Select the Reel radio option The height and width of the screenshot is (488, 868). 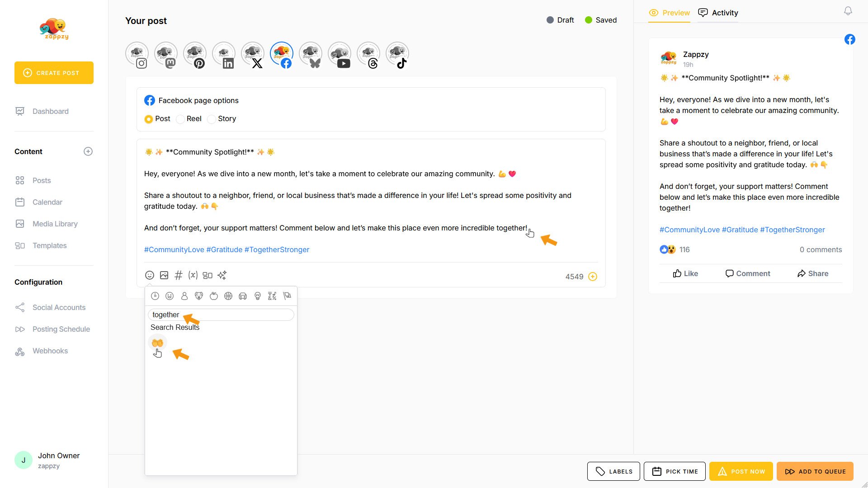click(x=181, y=119)
